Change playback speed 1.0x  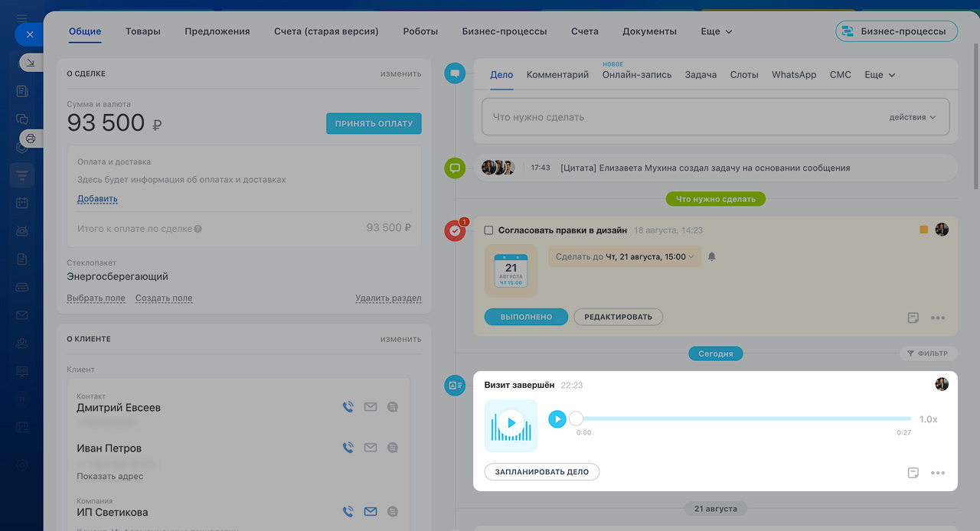pos(928,419)
